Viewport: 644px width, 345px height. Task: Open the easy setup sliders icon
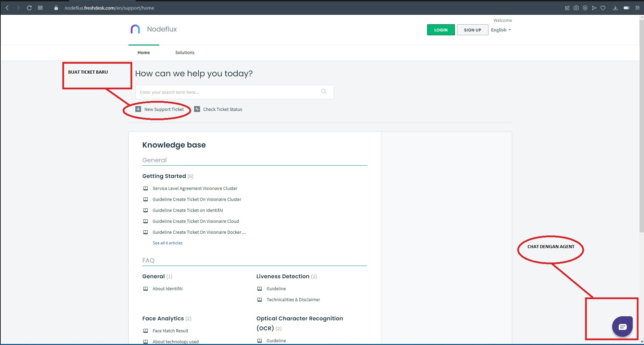(637, 8)
